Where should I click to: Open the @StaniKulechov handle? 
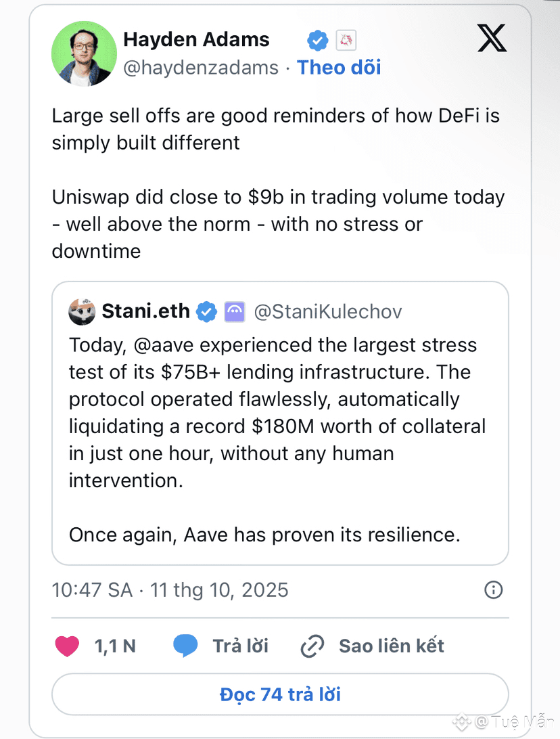click(328, 311)
